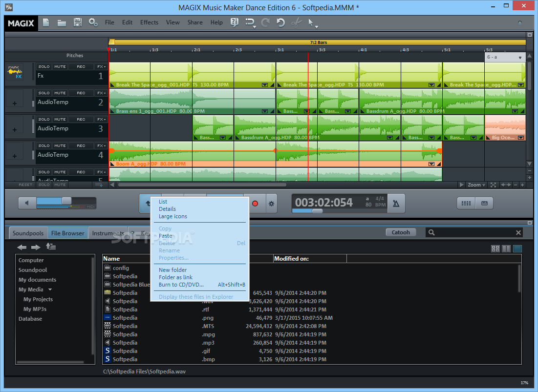Click the MIDI keyboard icon button
Viewport: 538px width, 392px height.
pyautogui.click(x=484, y=203)
